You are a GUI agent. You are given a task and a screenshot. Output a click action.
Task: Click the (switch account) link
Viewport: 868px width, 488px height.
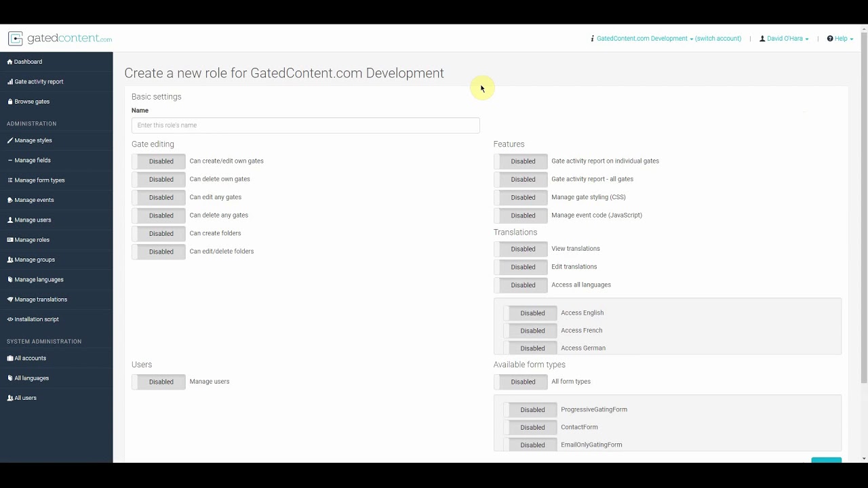(x=718, y=39)
